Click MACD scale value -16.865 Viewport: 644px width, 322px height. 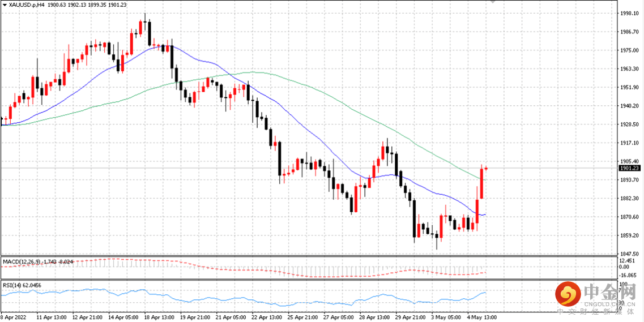pyautogui.click(x=629, y=275)
